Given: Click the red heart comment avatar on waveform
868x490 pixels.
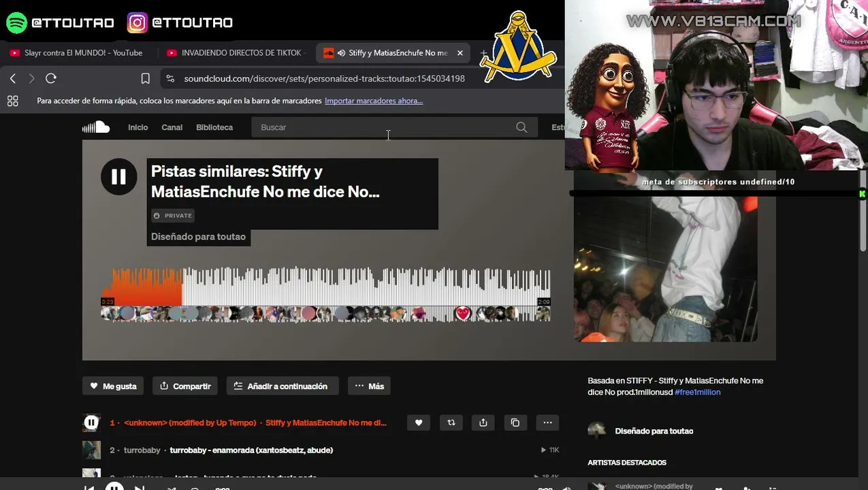Looking at the screenshot, I should point(463,314).
